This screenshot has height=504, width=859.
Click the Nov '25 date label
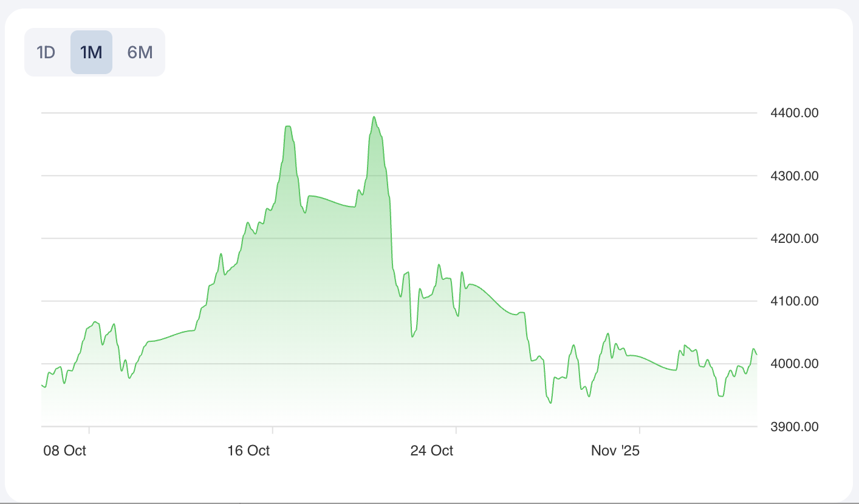click(616, 451)
